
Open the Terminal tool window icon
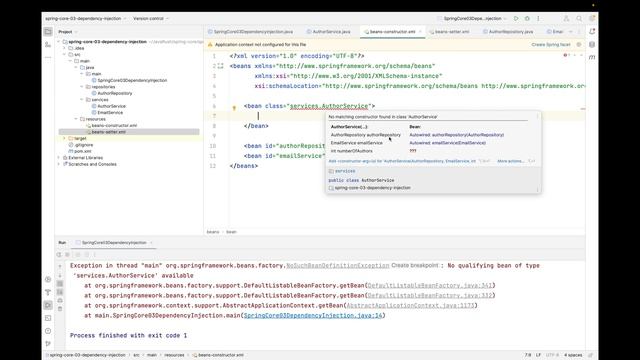(x=48, y=318)
